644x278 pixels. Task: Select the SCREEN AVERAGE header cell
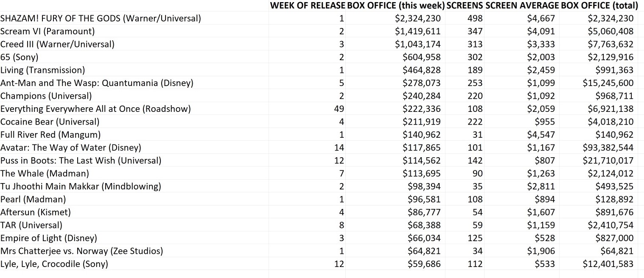pyautogui.click(x=522, y=6)
